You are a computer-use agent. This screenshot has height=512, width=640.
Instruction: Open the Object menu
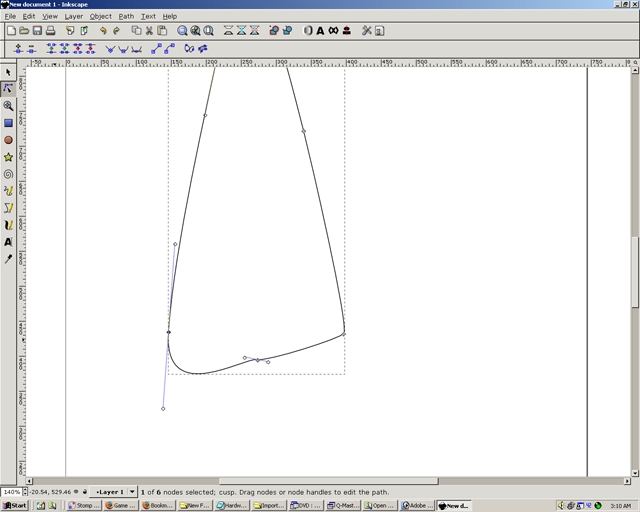coord(100,16)
